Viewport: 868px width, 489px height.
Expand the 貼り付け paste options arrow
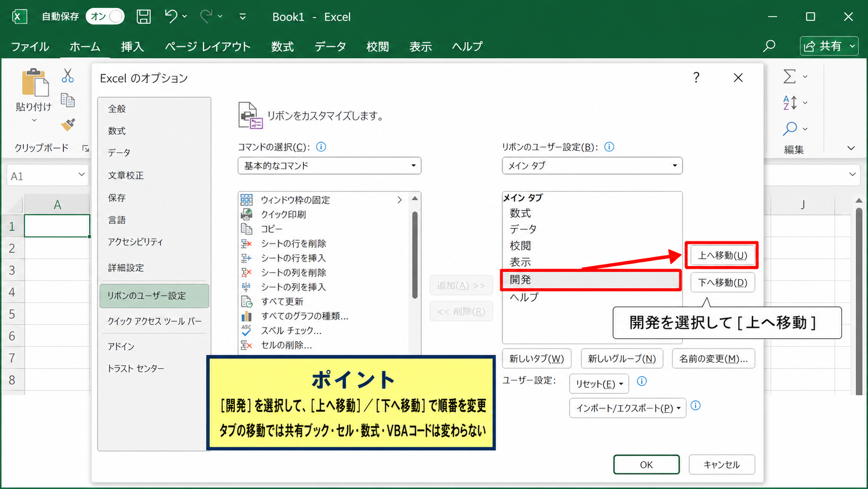pos(34,121)
